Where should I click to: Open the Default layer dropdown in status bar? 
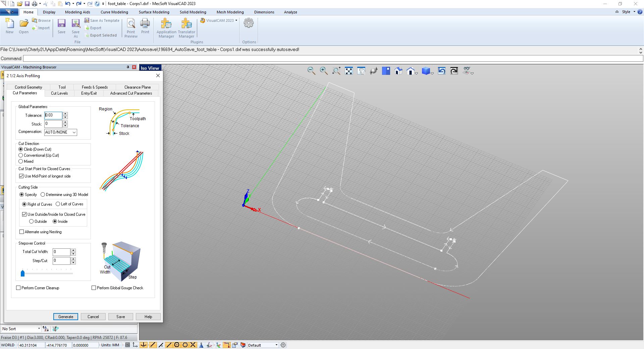263,345
